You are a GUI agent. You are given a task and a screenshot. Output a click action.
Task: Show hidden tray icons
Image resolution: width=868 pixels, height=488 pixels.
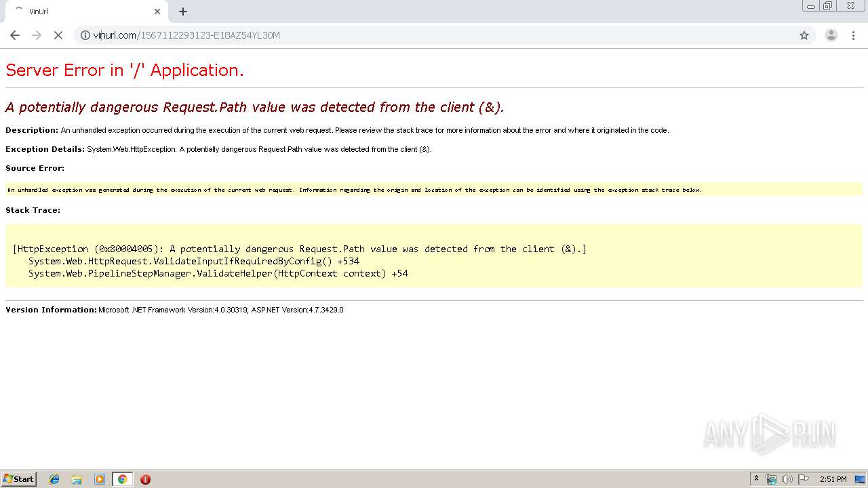757,479
